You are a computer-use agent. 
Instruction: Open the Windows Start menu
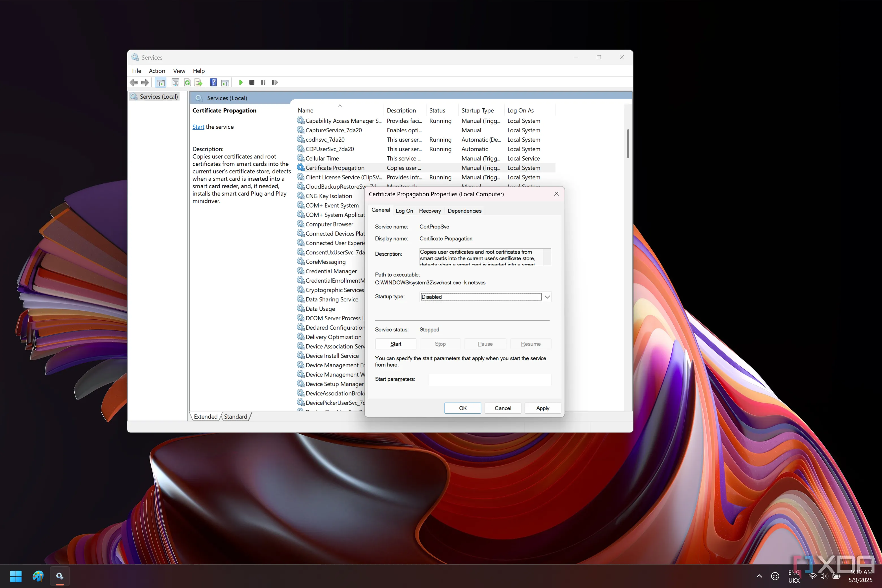tap(16, 576)
